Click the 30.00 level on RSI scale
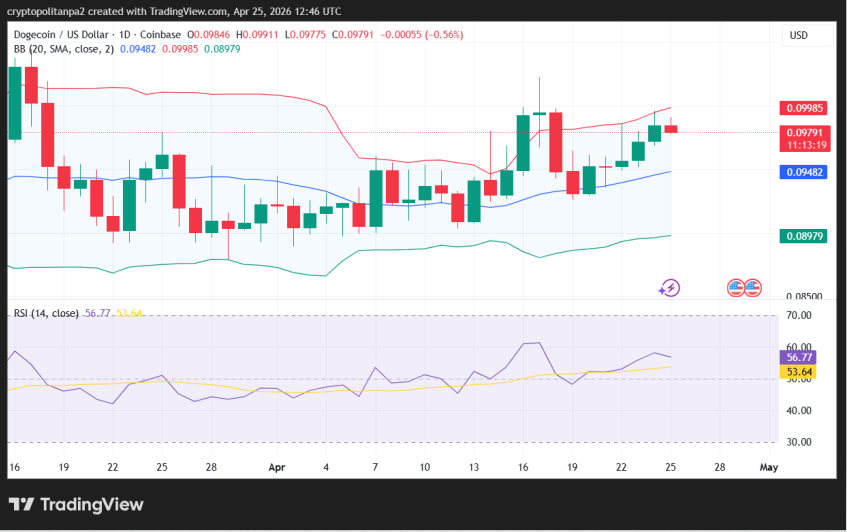The image size is (847, 532). 800,442
